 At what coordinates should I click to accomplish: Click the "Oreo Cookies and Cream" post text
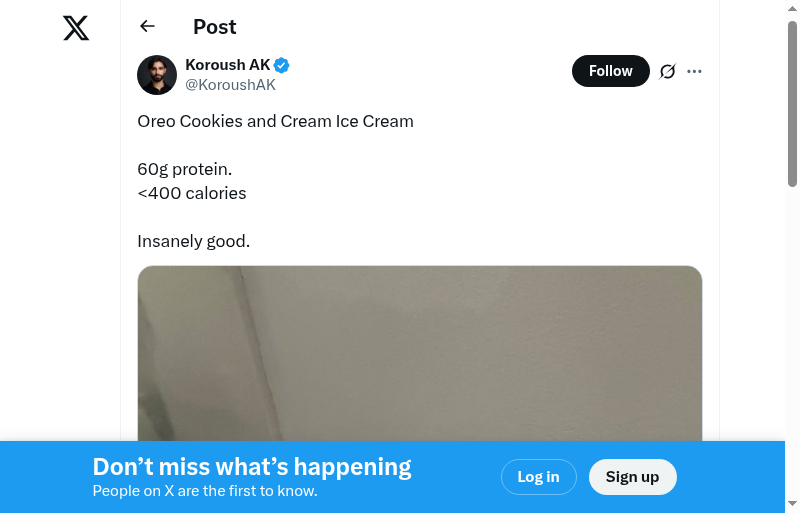click(275, 121)
